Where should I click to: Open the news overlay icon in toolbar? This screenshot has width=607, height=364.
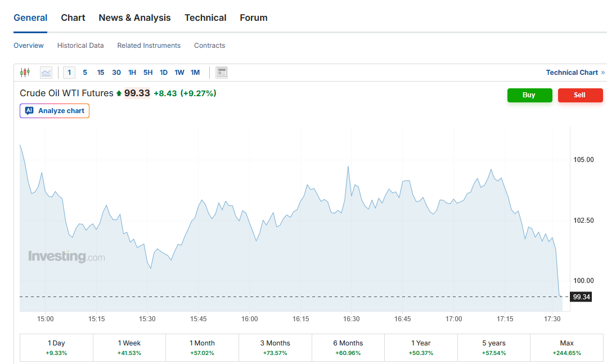tap(222, 73)
